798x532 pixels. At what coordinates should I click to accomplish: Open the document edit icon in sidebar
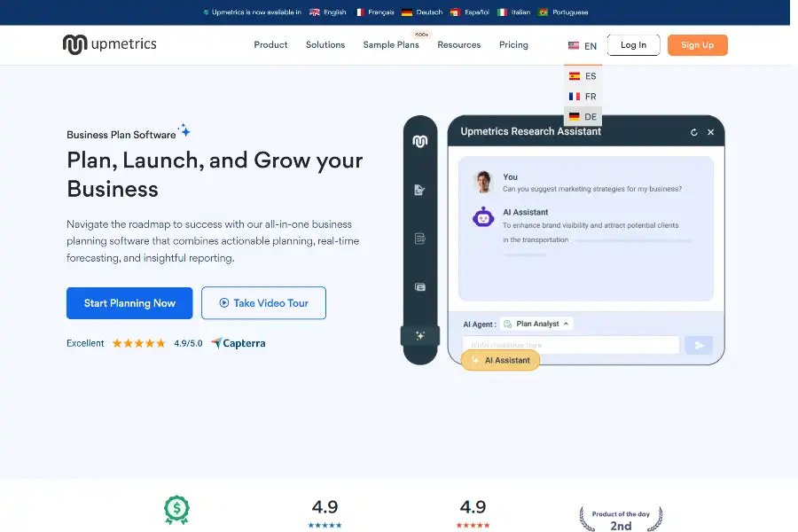(x=419, y=190)
